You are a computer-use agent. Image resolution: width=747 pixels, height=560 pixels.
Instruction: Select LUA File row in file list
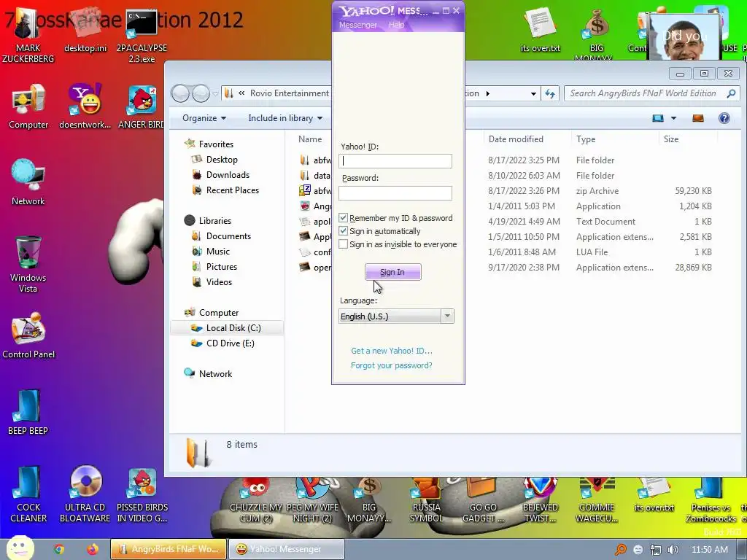tap(506, 252)
